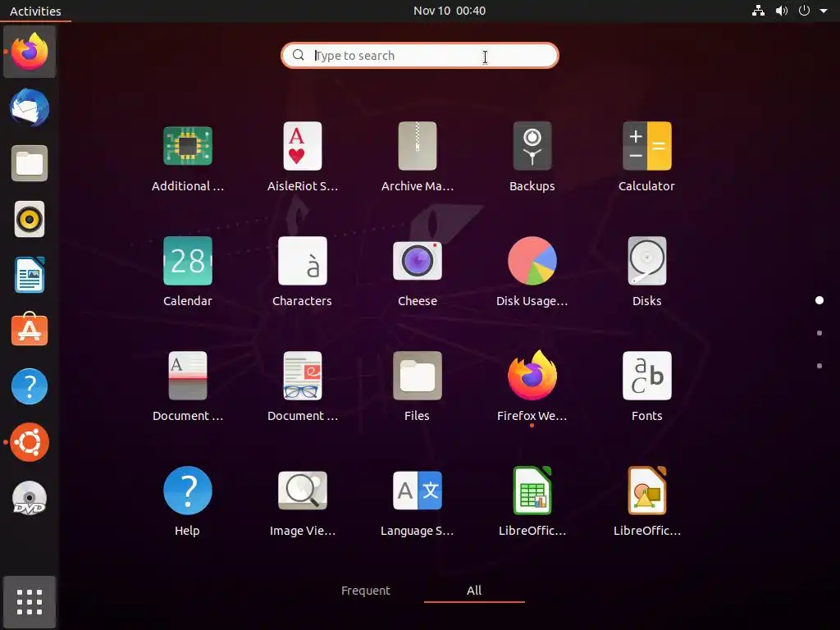
Task: Launch LibreOffice Calc spreadsheet icon
Action: pyautogui.click(x=532, y=491)
